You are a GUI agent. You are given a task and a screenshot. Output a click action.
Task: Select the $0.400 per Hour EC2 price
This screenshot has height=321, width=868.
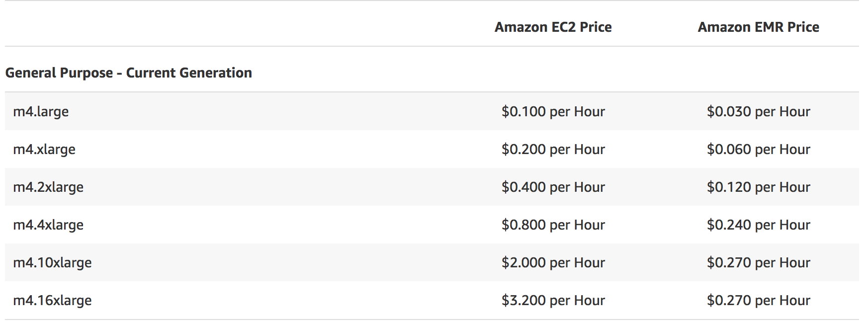(x=553, y=187)
